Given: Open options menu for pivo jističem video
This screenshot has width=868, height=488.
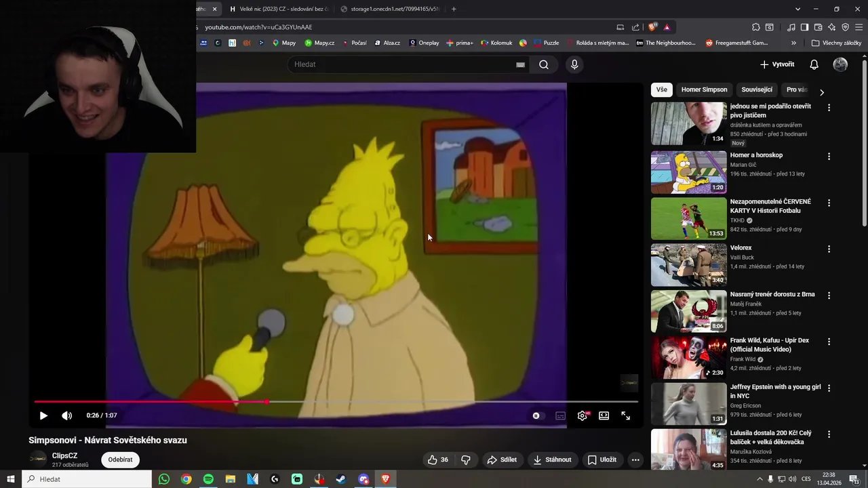Looking at the screenshot, I should click(829, 107).
